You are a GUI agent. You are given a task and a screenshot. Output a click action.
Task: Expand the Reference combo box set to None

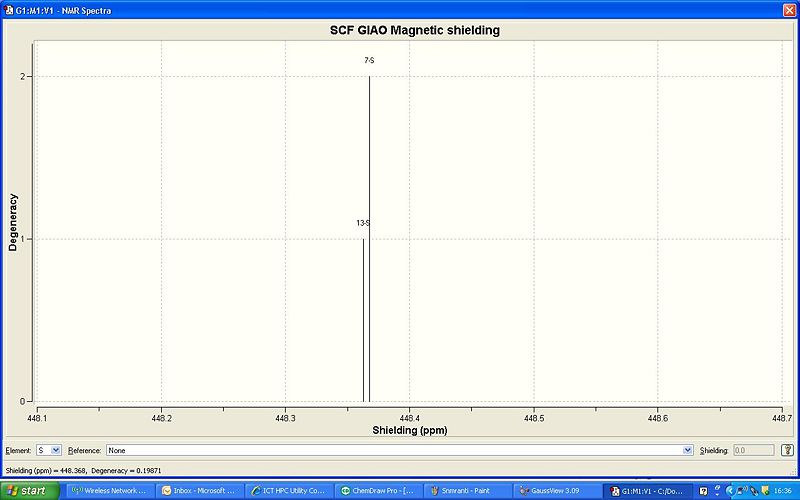coord(399,450)
